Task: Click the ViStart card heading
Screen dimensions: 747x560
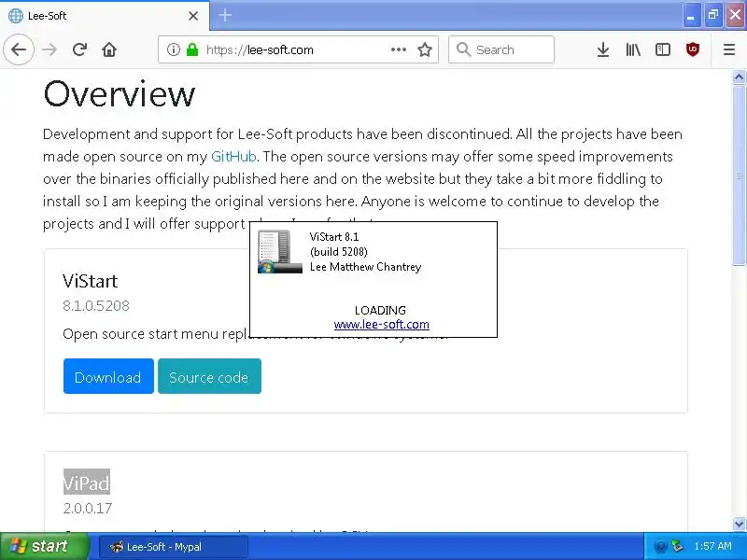Action: coord(90,281)
